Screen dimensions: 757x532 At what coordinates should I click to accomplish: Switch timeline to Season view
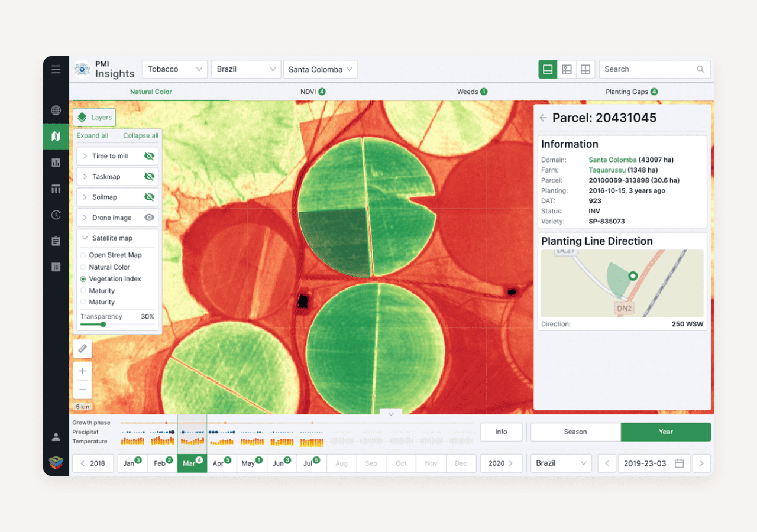click(575, 432)
